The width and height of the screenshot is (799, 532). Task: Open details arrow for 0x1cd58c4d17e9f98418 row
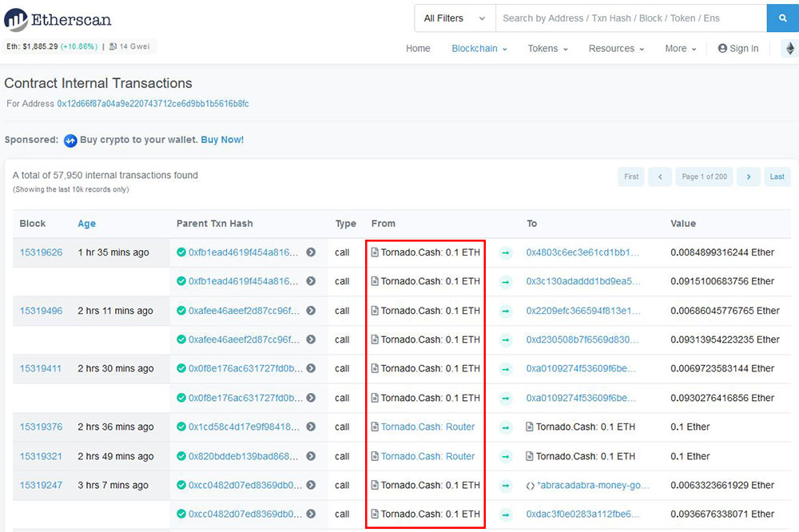tap(311, 427)
